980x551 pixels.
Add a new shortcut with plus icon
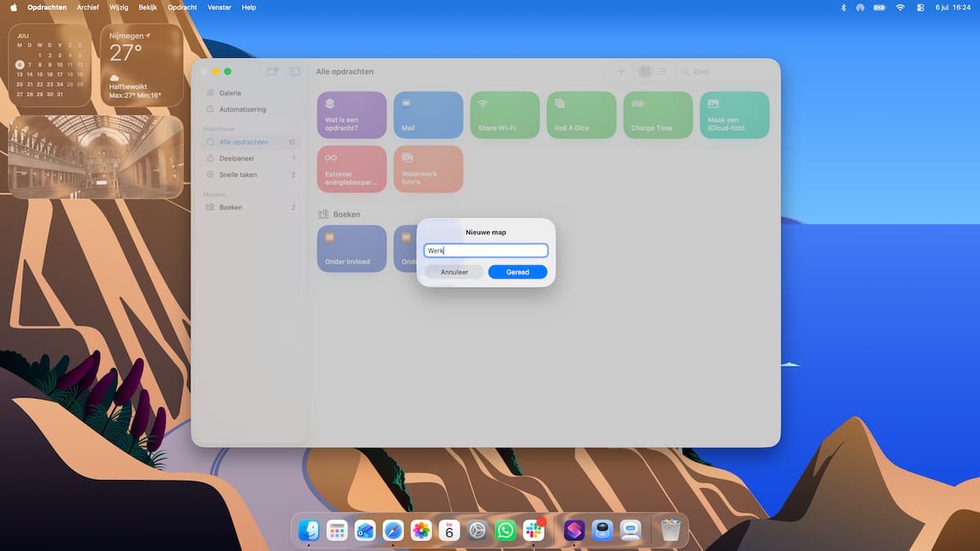click(x=621, y=72)
